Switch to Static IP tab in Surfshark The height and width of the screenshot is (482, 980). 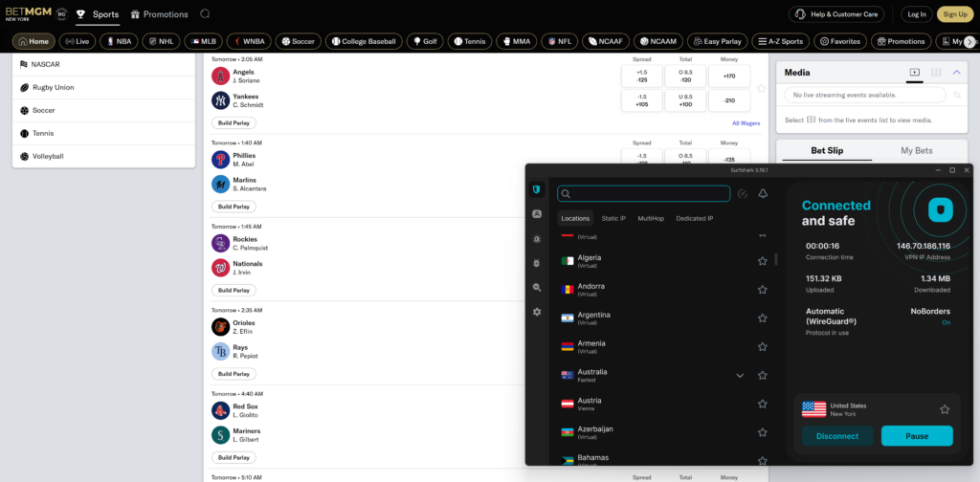point(613,218)
